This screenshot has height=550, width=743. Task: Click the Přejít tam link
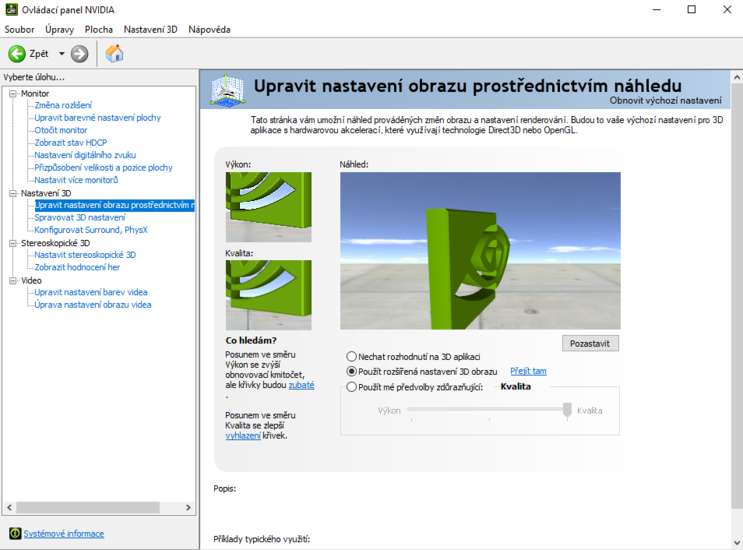tap(528, 371)
